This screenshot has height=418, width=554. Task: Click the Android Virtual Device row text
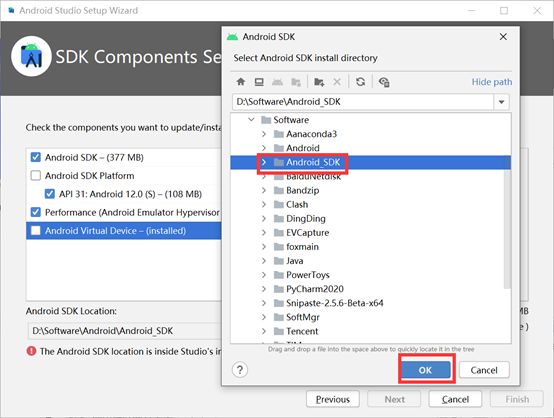click(115, 231)
